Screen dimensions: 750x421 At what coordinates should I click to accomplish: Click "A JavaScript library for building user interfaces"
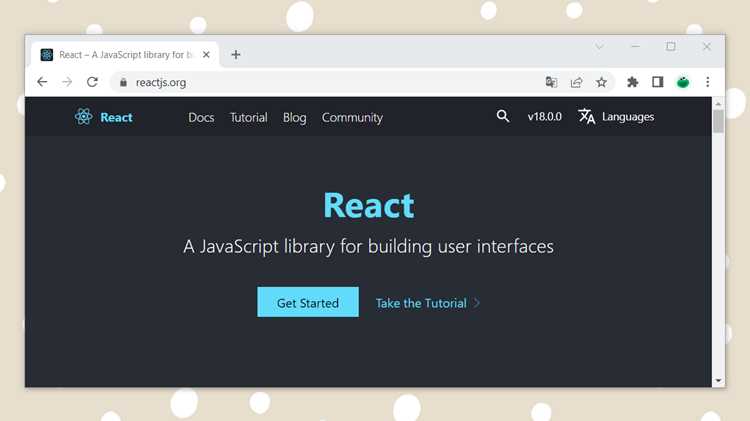tap(368, 247)
